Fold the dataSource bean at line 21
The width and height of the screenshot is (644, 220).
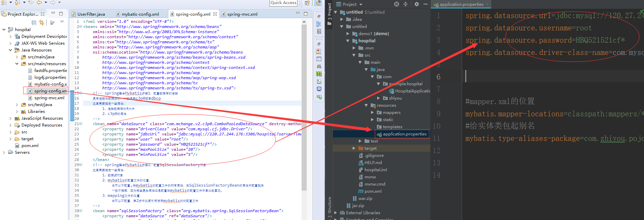tap(81, 124)
